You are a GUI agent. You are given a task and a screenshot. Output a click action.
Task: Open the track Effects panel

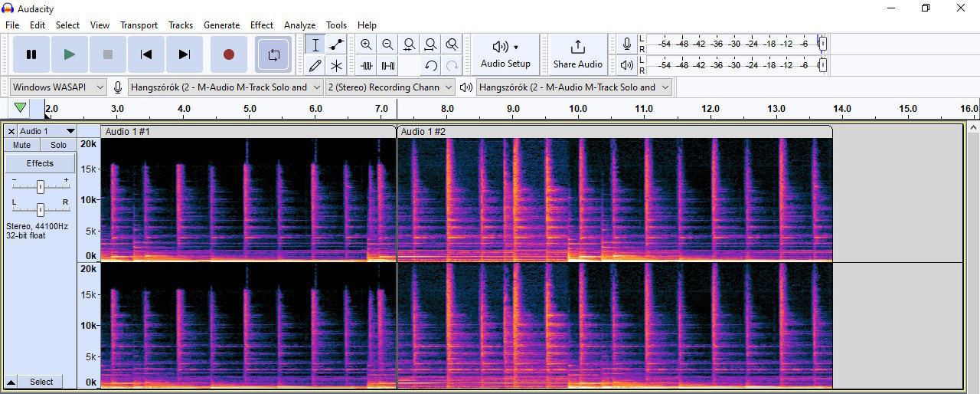tap(41, 163)
